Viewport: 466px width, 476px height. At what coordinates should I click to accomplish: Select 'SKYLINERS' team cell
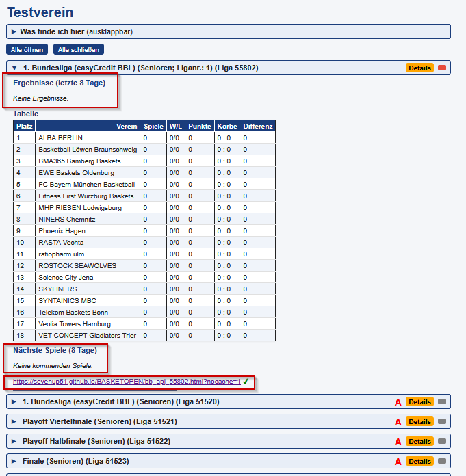[x=88, y=289]
